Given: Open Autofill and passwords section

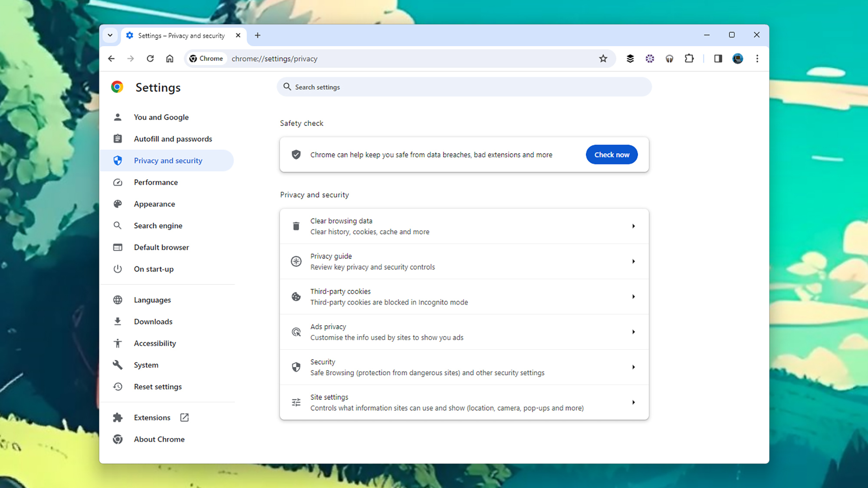Looking at the screenshot, I should tap(167, 139).
